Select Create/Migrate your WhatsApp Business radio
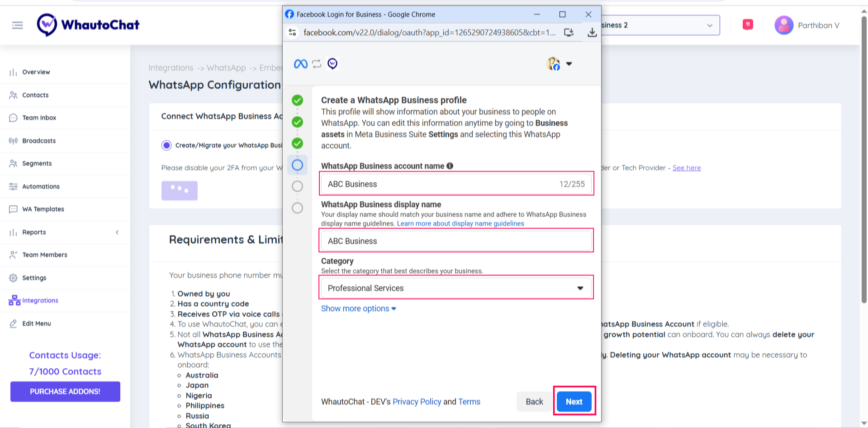 pos(166,145)
